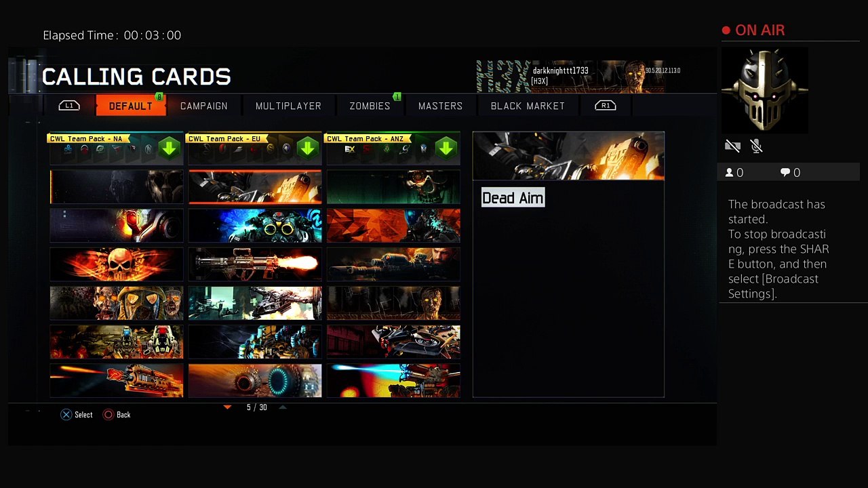Viewport: 868px width, 488px height.
Task: Open the Black Market tab
Action: pyautogui.click(x=528, y=106)
